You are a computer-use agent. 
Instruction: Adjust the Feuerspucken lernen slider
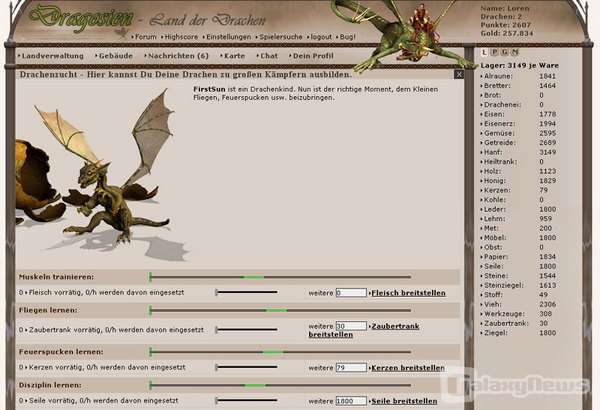point(280,351)
